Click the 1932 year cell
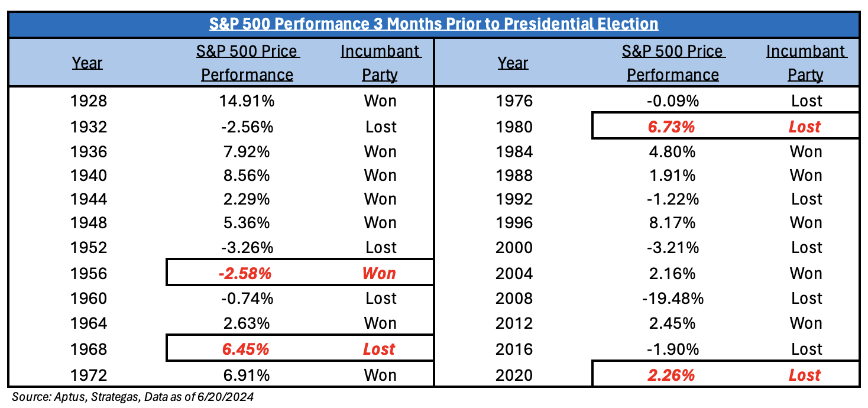 [88, 127]
